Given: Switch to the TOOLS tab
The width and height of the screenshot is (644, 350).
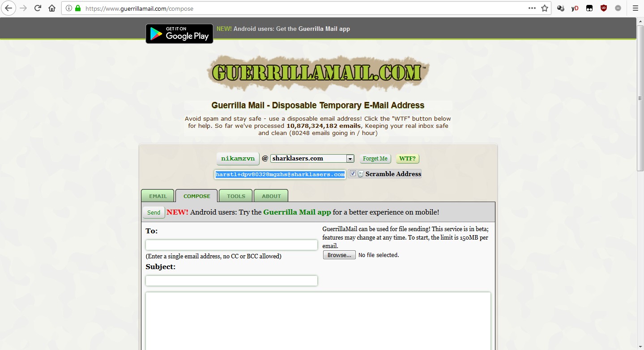Looking at the screenshot, I should coord(235,195).
